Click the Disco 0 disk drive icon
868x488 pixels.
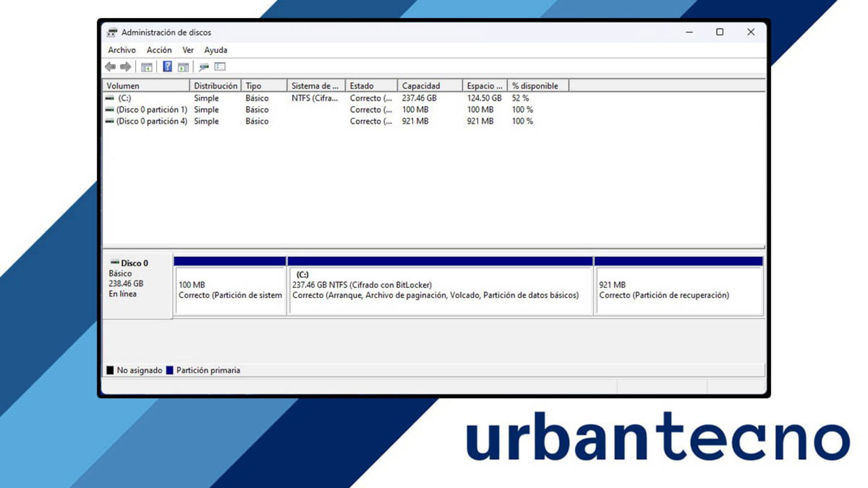click(115, 263)
